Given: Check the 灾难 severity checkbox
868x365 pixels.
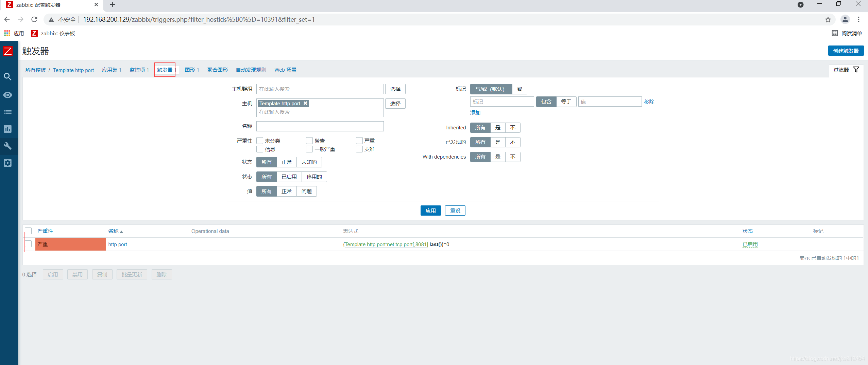Looking at the screenshot, I should (359, 149).
